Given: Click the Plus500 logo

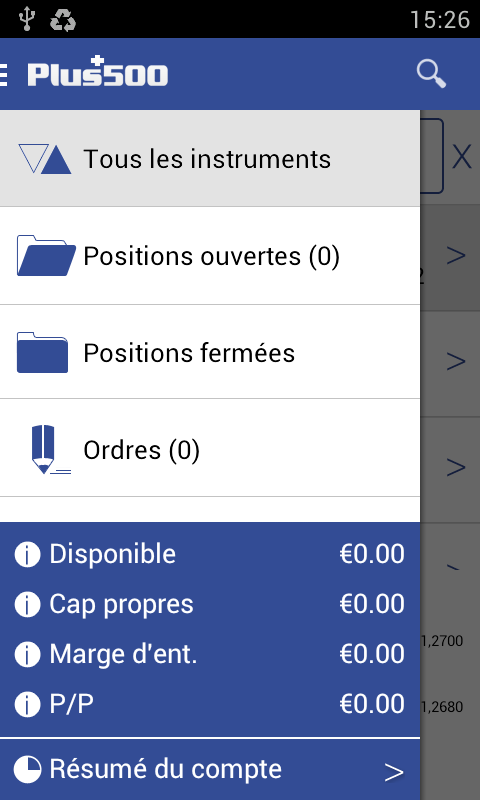Looking at the screenshot, I should [x=97, y=72].
